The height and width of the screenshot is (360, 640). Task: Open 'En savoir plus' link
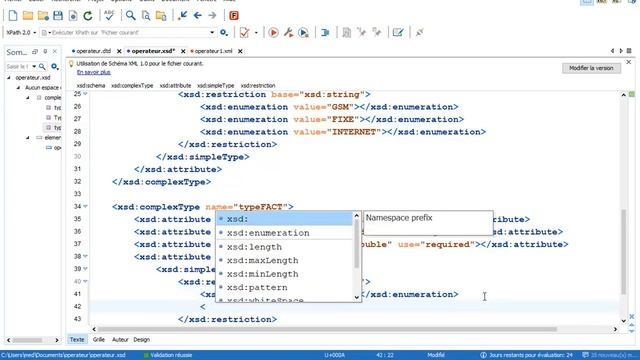click(93, 72)
